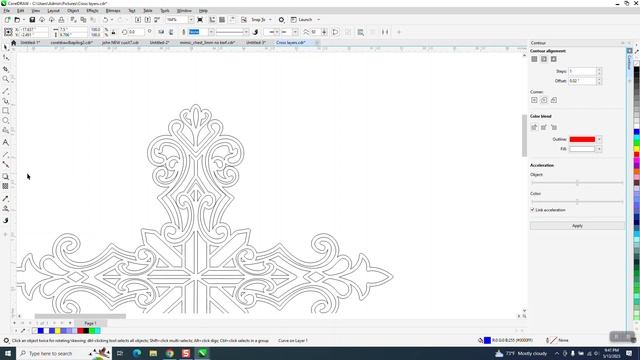
Task: Choose the clockwise color blend option
Action: (544, 127)
